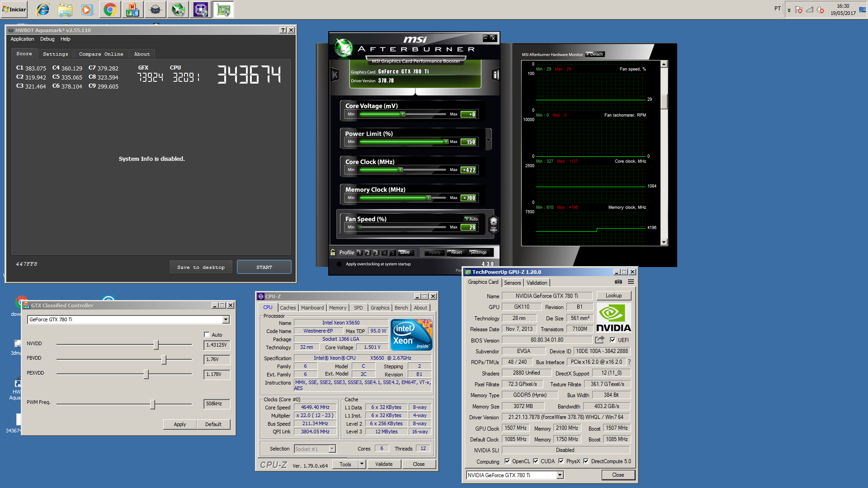Open Google Chrome from the taskbar
868x488 pixels.
point(110,9)
